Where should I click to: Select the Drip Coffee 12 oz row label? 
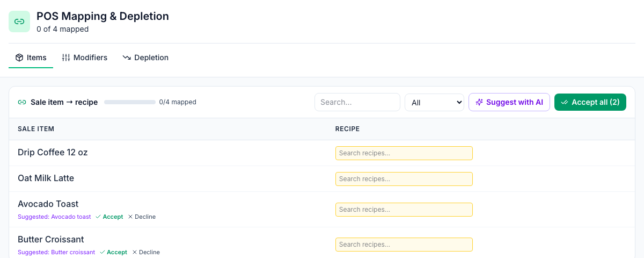53,153
